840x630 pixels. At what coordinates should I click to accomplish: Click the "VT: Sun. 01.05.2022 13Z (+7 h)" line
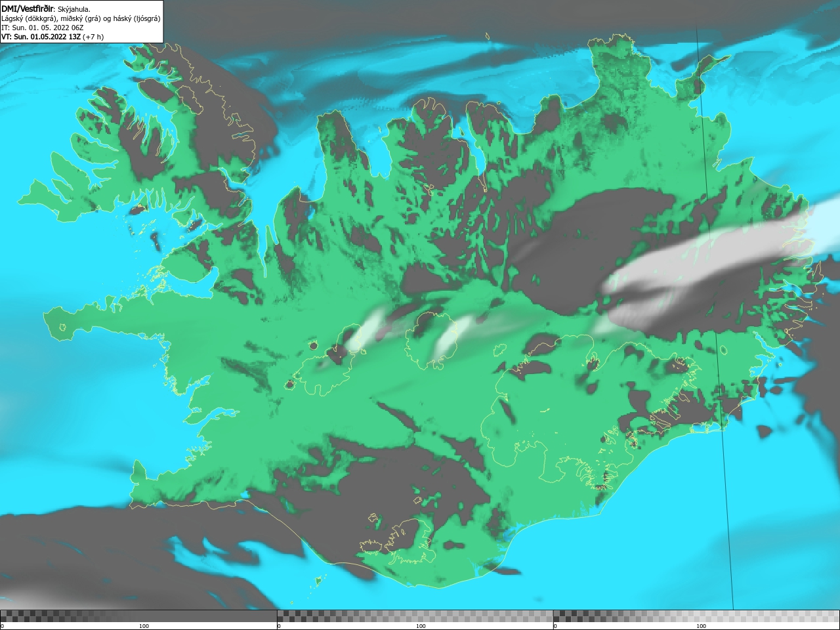tap(52, 37)
